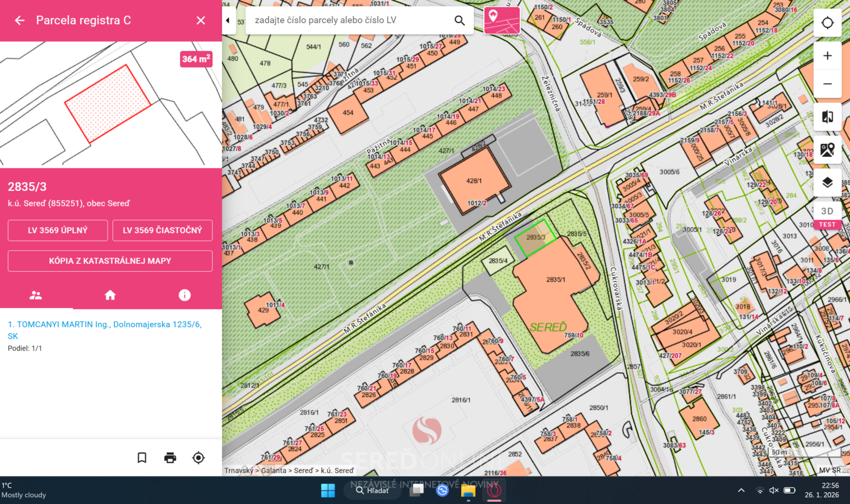Open the map layers menu

click(x=827, y=182)
